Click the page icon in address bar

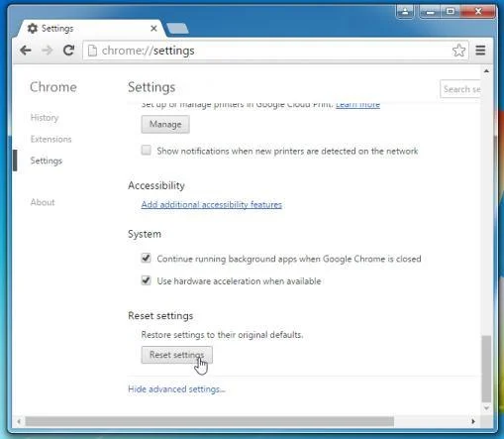pos(93,51)
